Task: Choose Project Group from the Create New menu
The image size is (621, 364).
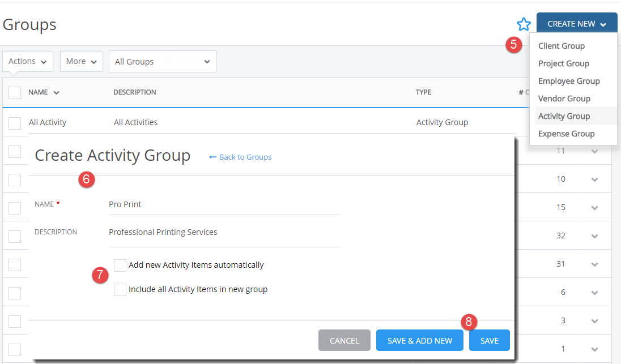Action: click(564, 63)
